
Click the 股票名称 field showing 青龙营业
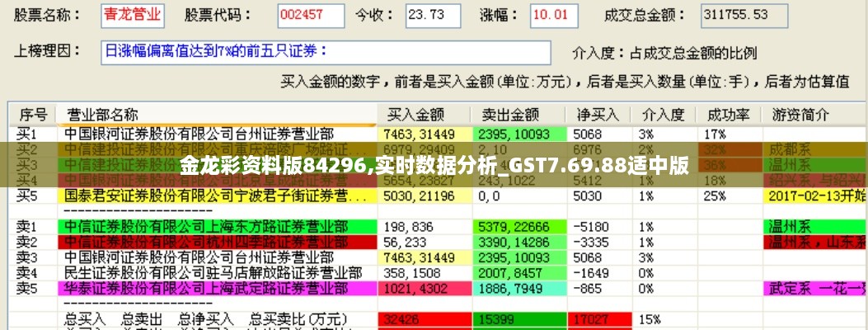(133, 16)
